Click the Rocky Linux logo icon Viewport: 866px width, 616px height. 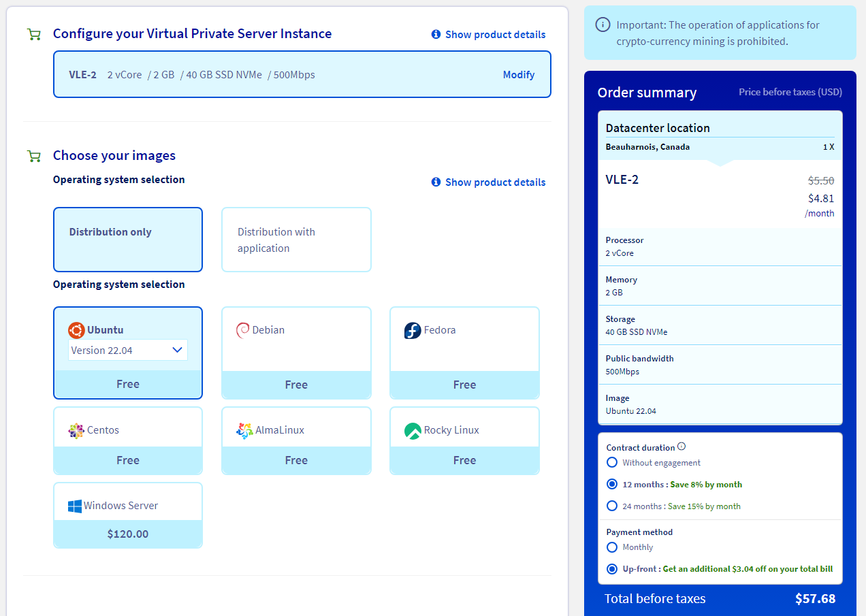[x=413, y=431]
